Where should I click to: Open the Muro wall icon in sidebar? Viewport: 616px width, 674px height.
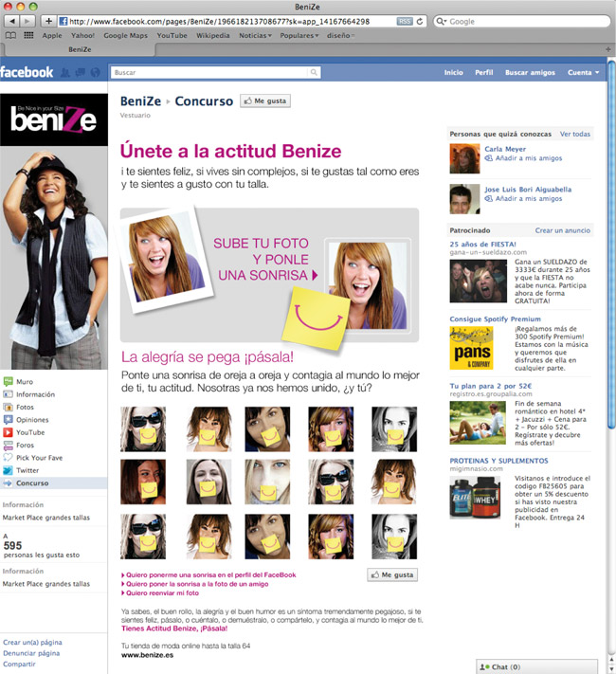[x=9, y=382]
